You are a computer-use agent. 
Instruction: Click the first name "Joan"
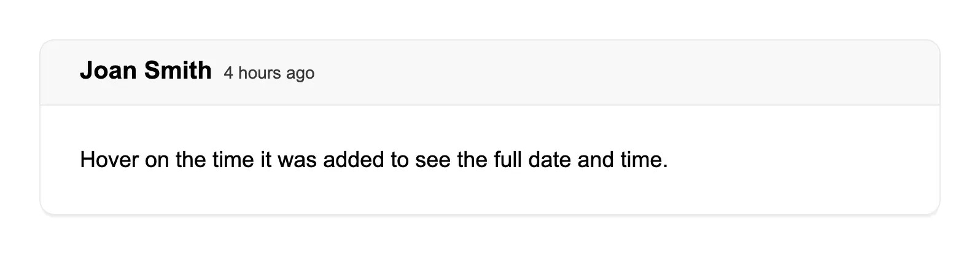pos(108,71)
